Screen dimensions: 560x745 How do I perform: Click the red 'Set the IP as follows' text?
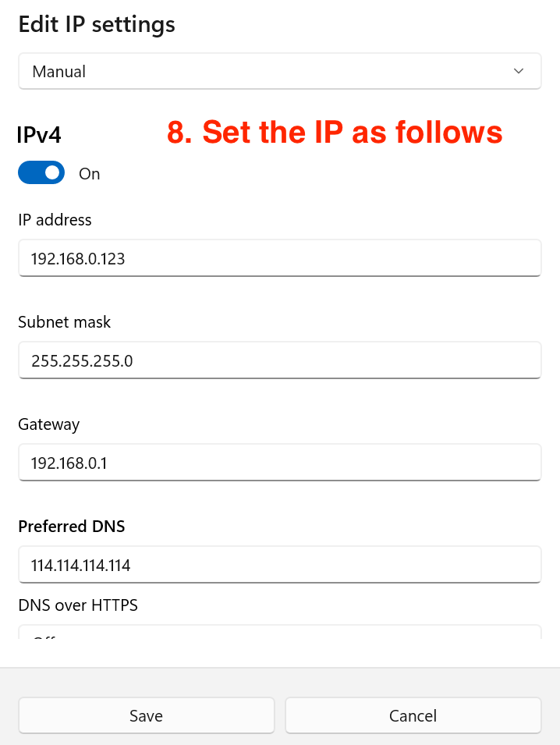coord(335,133)
